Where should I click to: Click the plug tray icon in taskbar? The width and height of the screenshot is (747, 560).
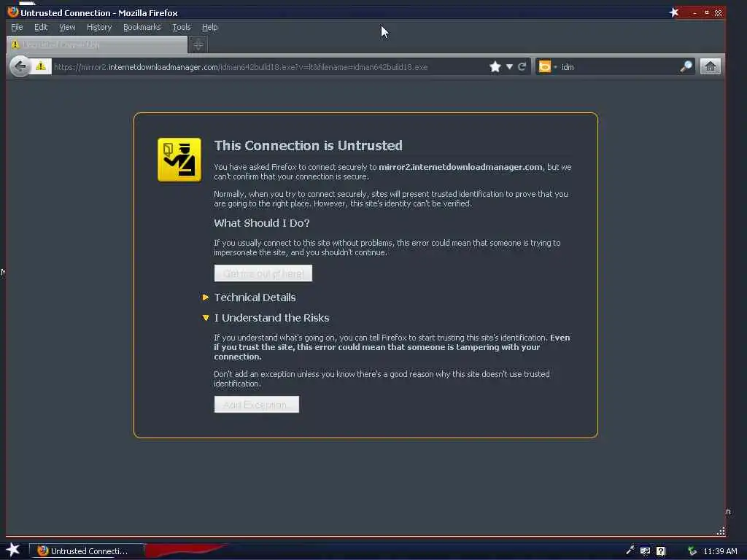630,551
